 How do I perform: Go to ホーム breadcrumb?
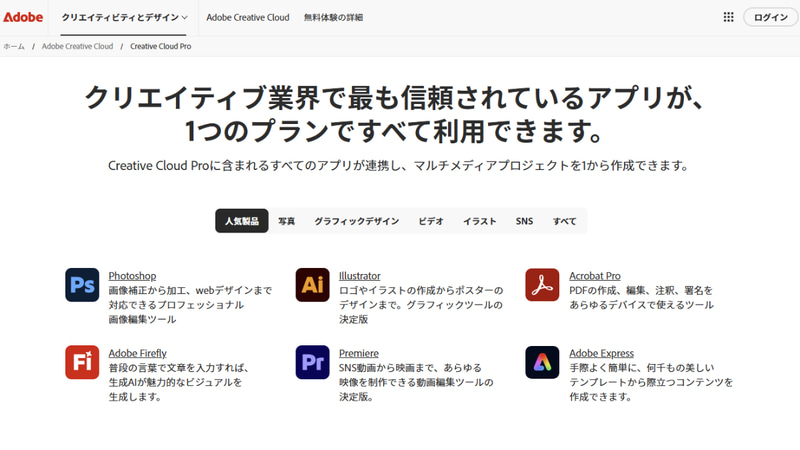14,46
